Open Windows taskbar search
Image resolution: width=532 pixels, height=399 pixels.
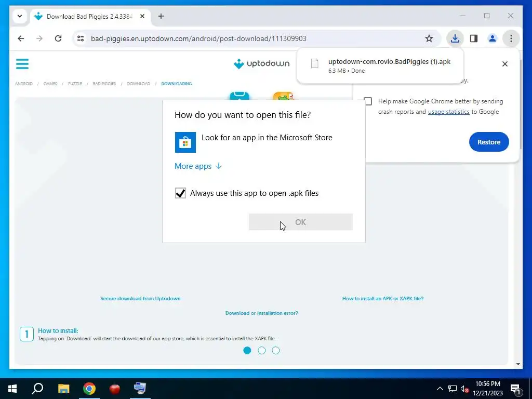click(x=37, y=389)
